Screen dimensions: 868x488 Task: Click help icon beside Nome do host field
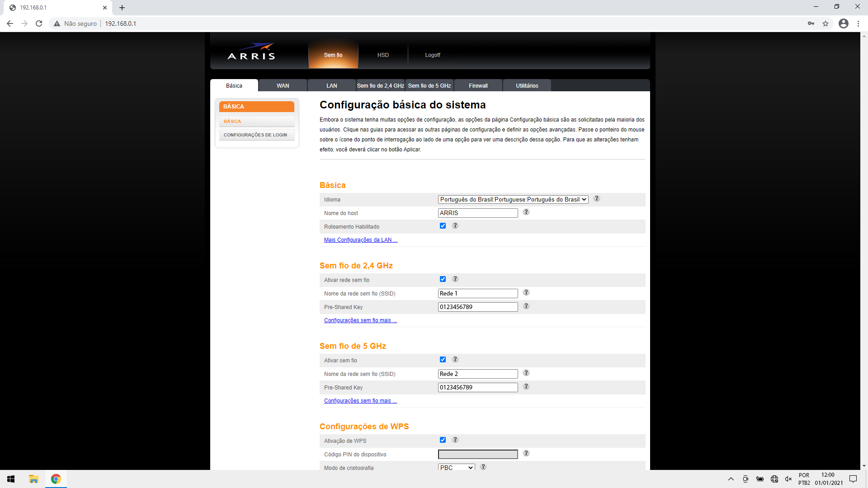[526, 212]
